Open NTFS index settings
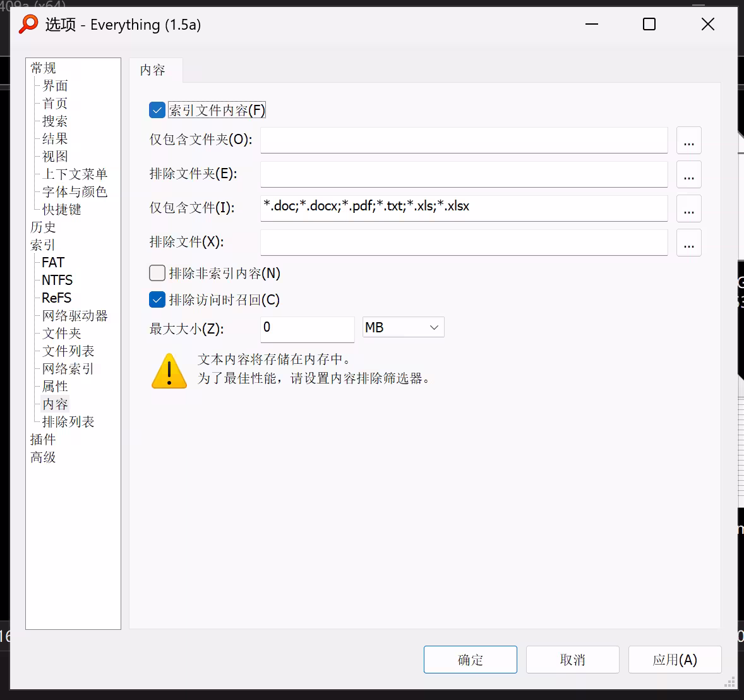The height and width of the screenshot is (700, 744). [57, 280]
